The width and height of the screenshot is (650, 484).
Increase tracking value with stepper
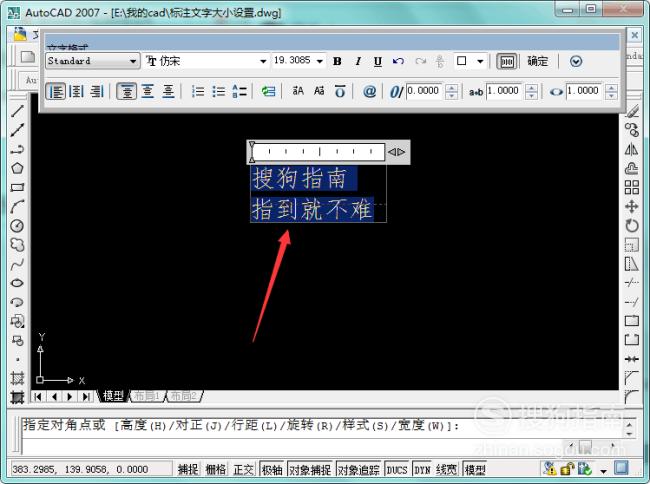[x=531, y=87]
